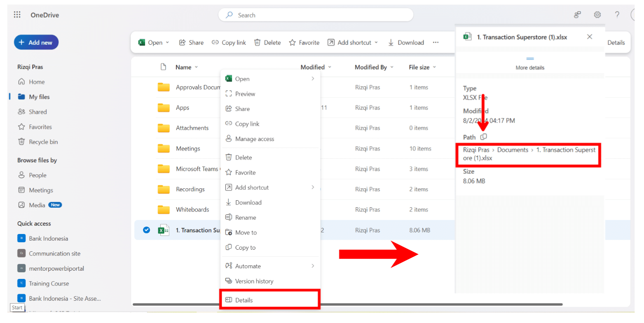Copy the file path with copy icon

pos(484,136)
